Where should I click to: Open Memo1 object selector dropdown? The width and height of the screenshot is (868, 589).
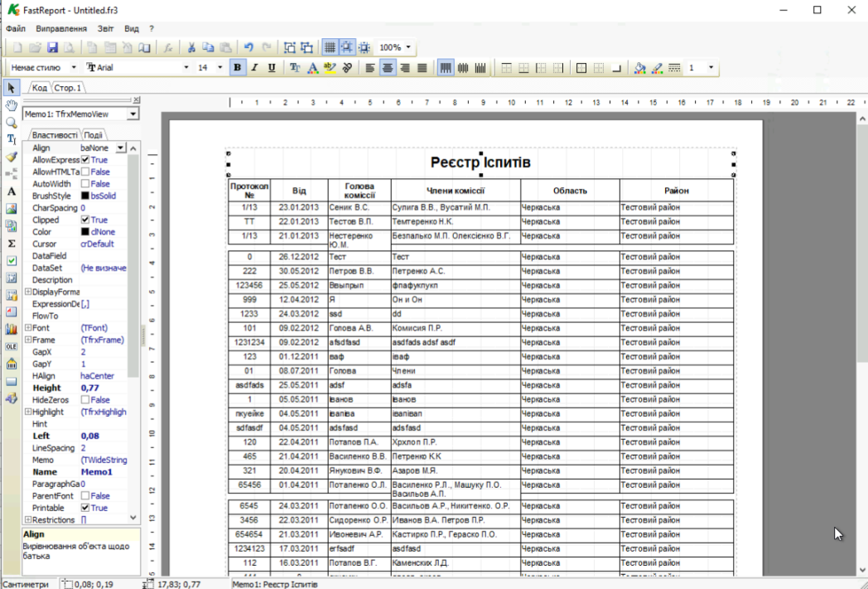(133, 114)
